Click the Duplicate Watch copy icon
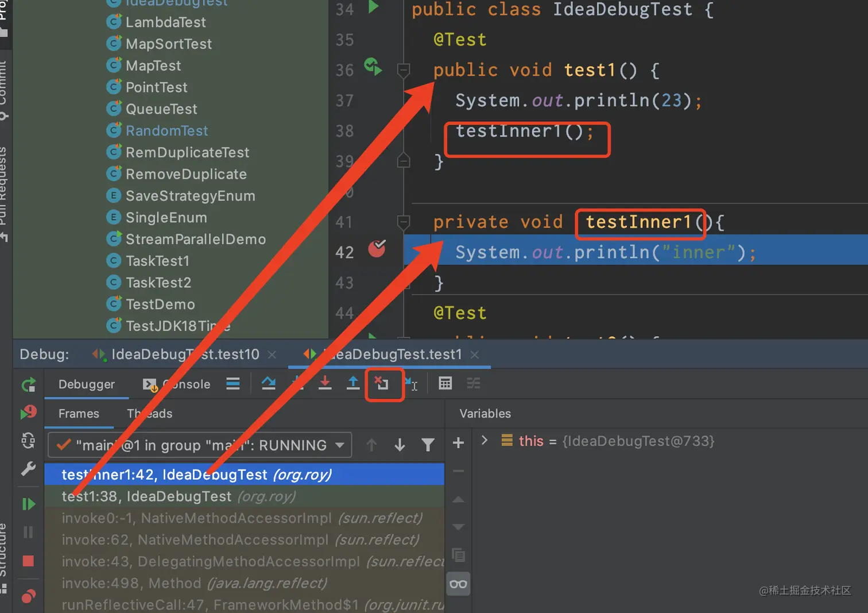 [459, 555]
